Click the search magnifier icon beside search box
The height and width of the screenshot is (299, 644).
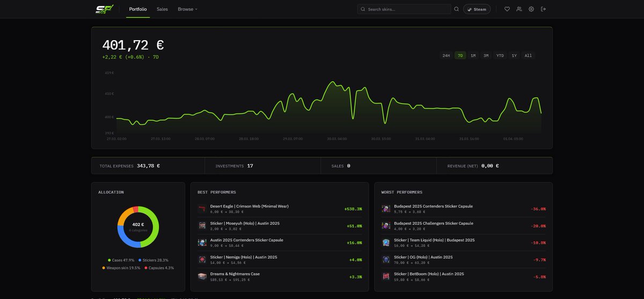click(457, 9)
